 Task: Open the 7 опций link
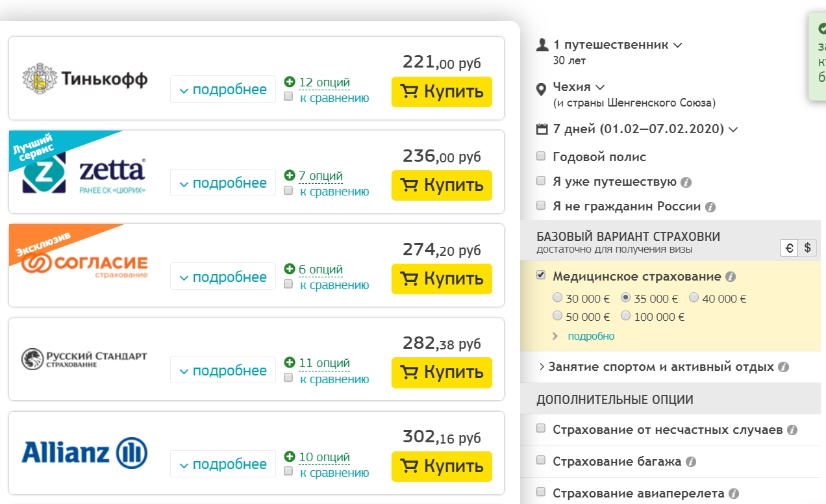point(321,176)
